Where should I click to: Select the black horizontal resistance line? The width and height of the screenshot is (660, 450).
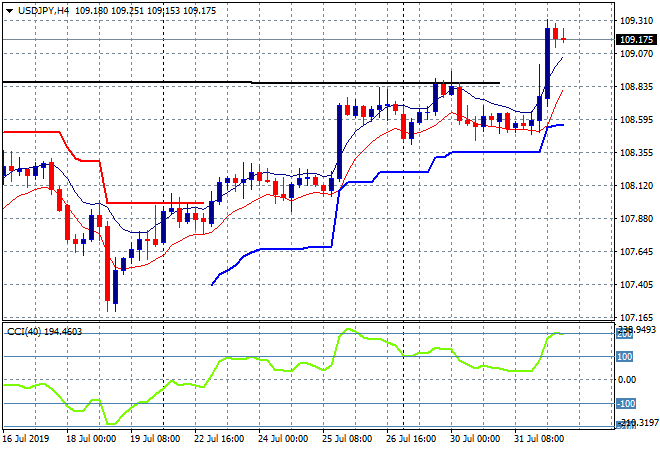[251, 82]
